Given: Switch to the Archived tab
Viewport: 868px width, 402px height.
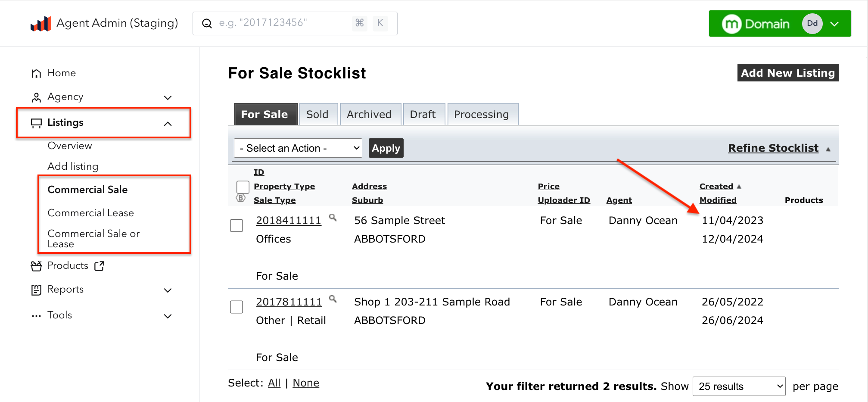Looking at the screenshot, I should tap(369, 115).
